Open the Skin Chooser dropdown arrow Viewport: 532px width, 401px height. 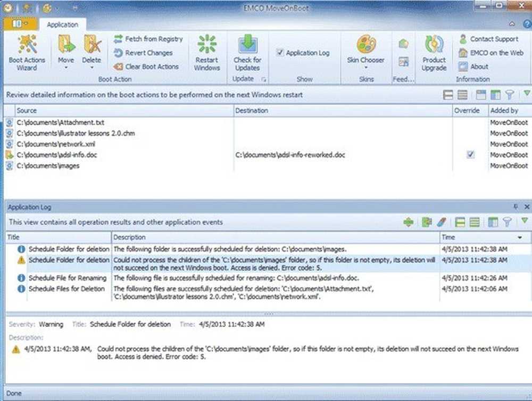pos(366,68)
